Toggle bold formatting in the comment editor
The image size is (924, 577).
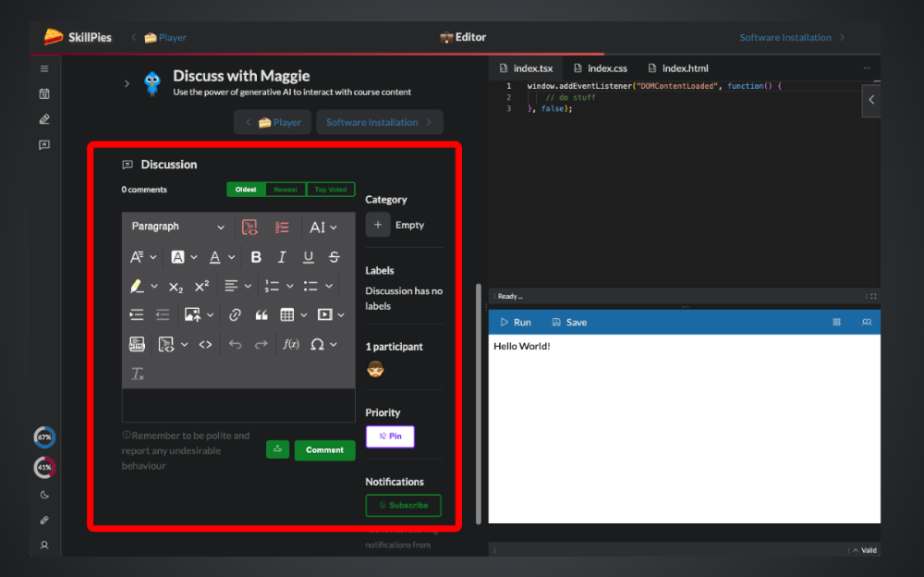tap(256, 257)
